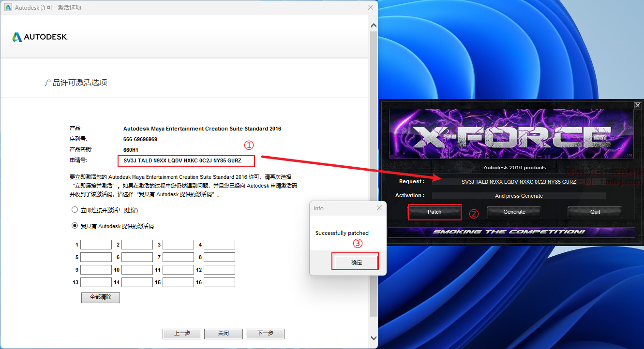Screen dimensions: 644x349
Task: Click the 关闭 button
Action: [x=224, y=334]
